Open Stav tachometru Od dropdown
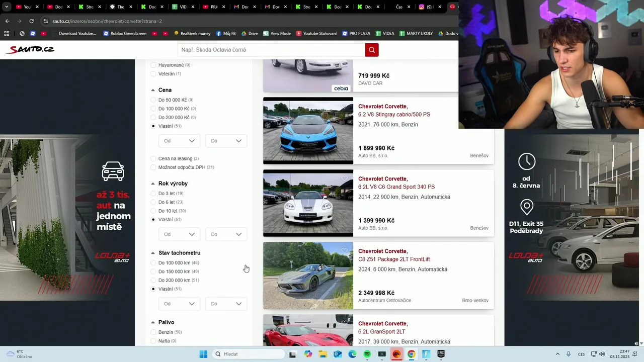Viewport: 644px width, 362px height. pyautogui.click(x=179, y=304)
